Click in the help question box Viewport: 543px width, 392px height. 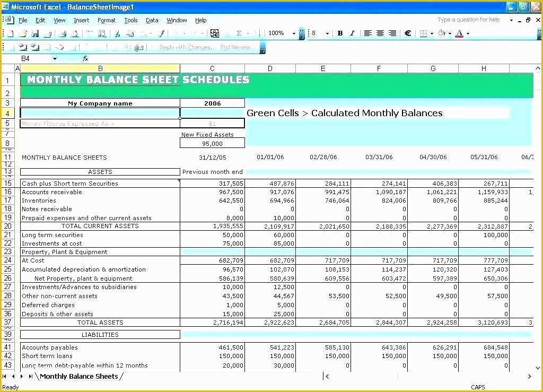[x=469, y=20]
